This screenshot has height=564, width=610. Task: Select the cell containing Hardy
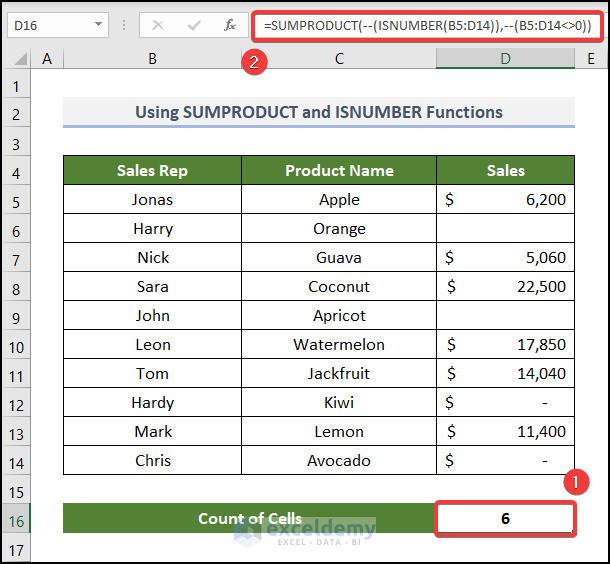pyautogui.click(x=152, y=403)
